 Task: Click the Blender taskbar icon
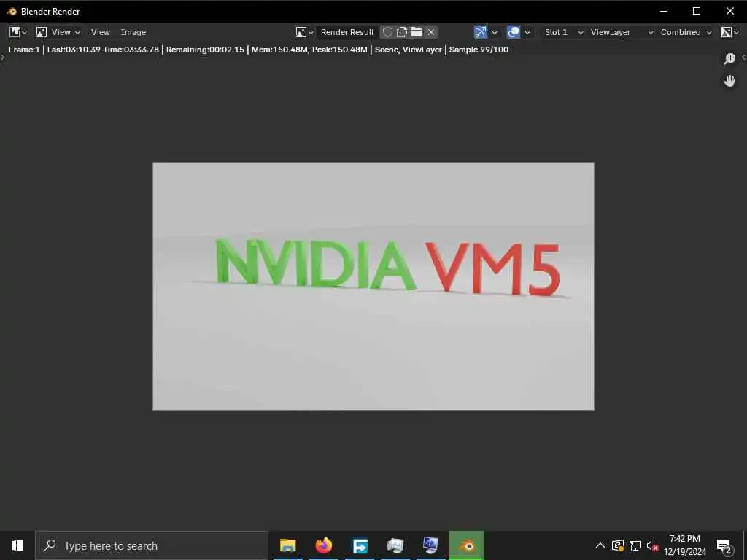click(467, 545)
